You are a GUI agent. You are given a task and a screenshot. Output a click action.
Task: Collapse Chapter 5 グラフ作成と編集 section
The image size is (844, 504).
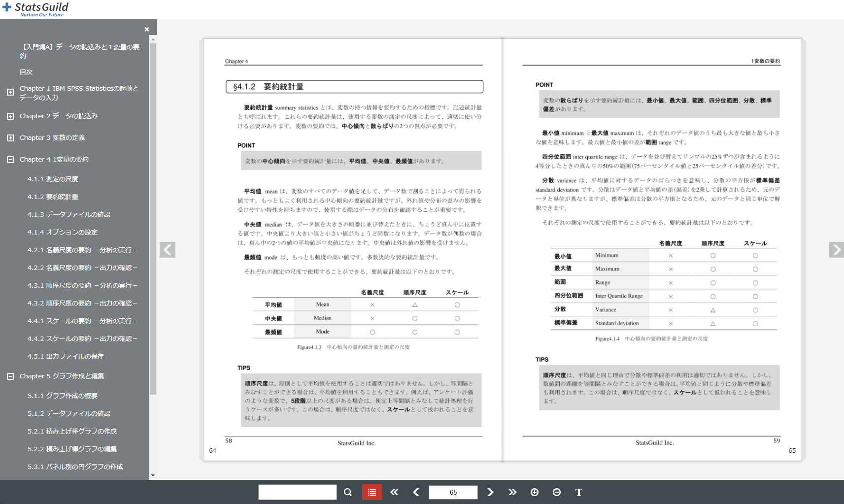click(x=10, y=376)
